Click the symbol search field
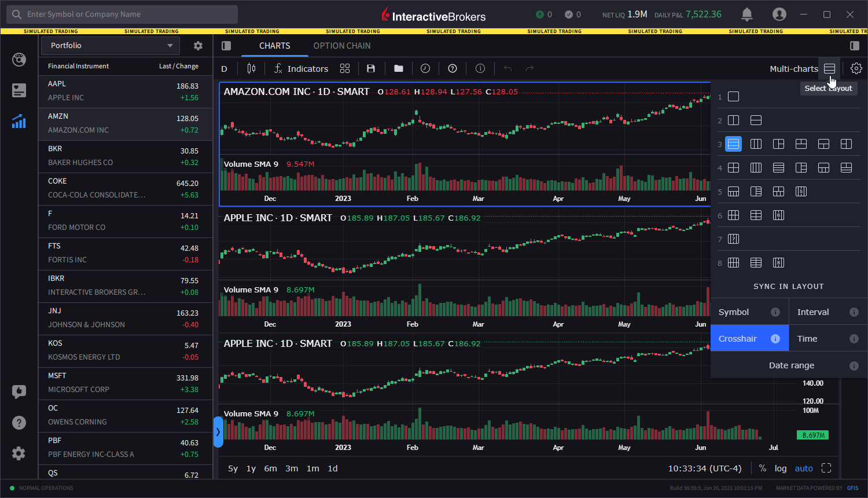 coord(122,14)
